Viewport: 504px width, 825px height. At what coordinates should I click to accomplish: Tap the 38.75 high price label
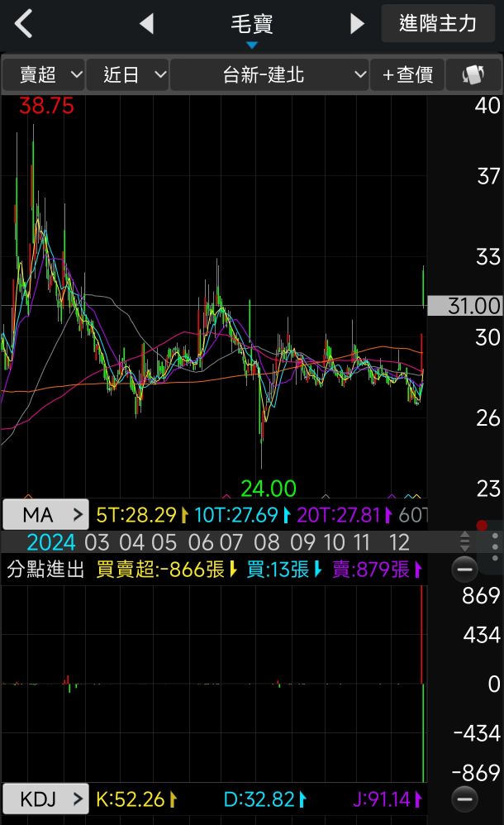pos(47,106)
